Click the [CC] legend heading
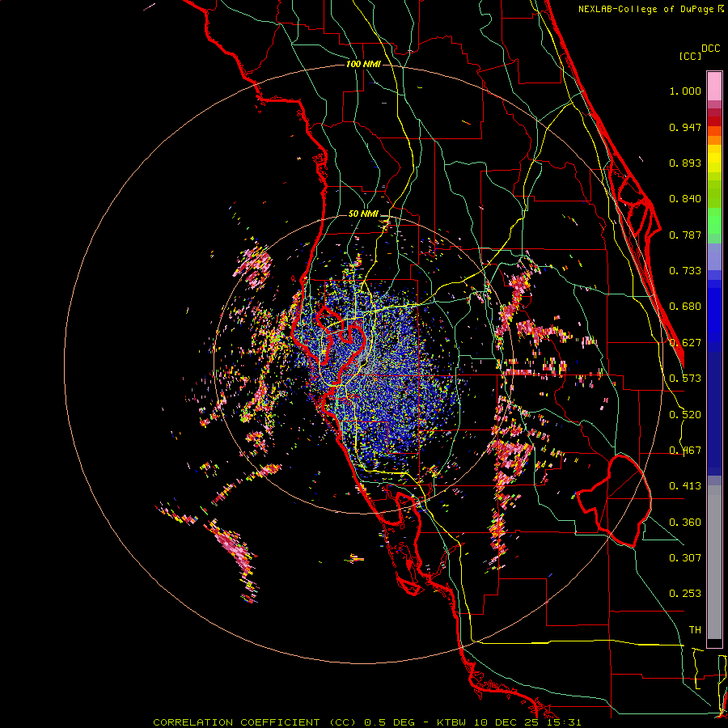This screenshot has height=728, width=728. (x=690, y=56)
